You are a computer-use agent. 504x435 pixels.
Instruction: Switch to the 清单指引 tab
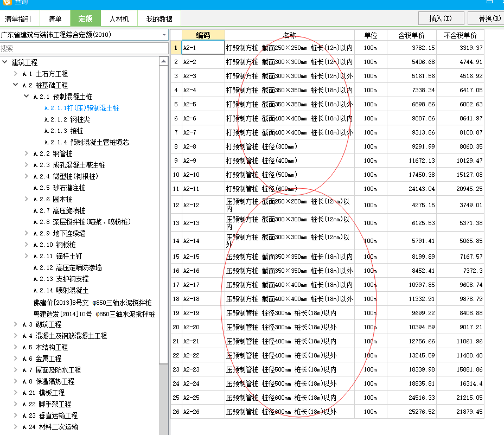(x=18, y=19)
